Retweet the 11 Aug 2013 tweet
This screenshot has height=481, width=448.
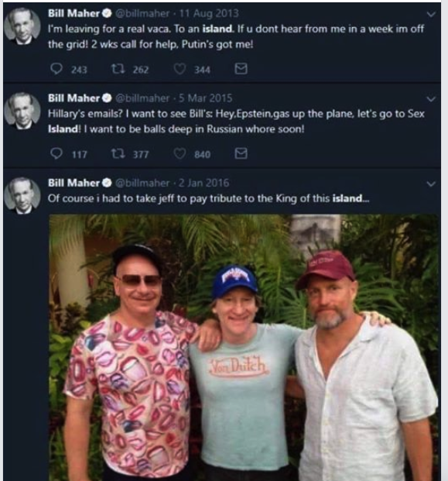118,69
